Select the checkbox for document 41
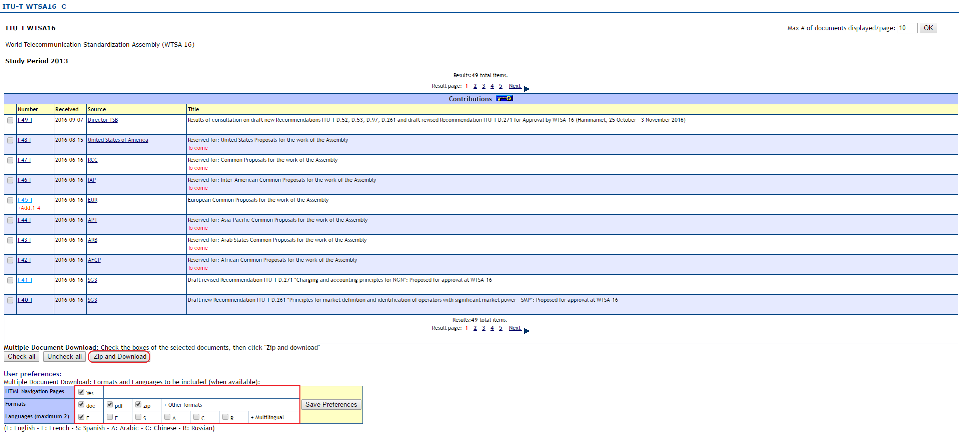Image resolution: width=959 pixels, height=433 pixels. (x=10, y=280)
